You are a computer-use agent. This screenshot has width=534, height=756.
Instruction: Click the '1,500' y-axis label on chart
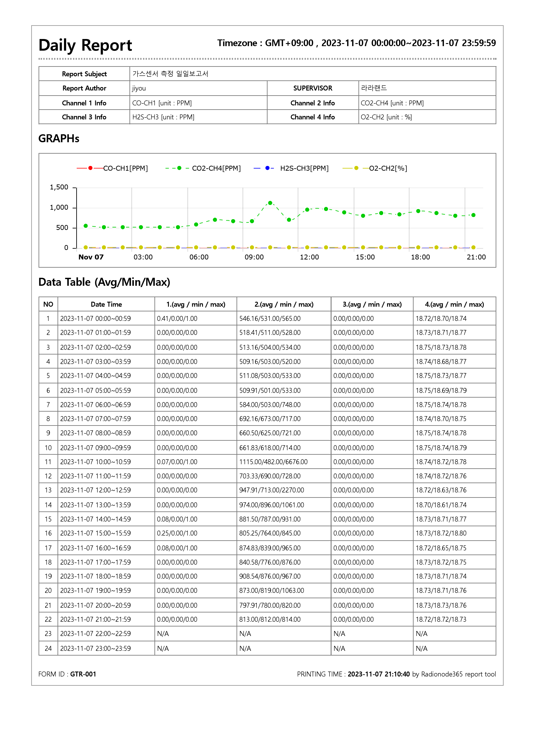(59, 187)
